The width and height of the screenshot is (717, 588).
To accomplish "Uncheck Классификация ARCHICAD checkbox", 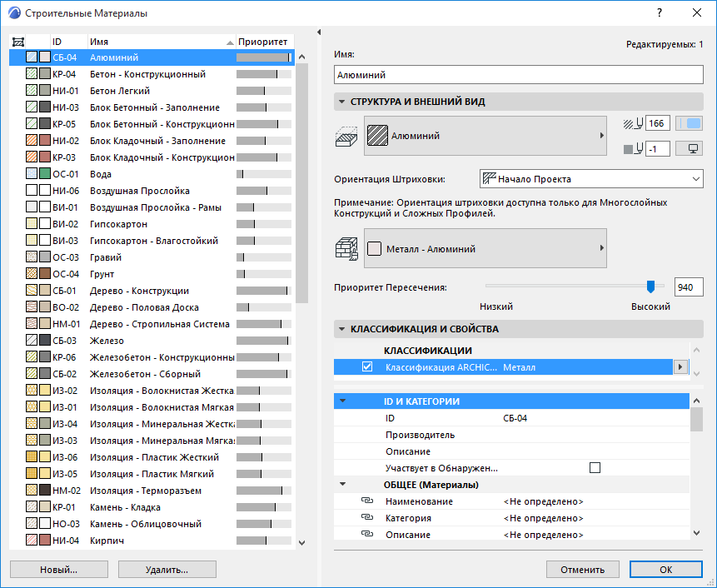I will point(367,366).
